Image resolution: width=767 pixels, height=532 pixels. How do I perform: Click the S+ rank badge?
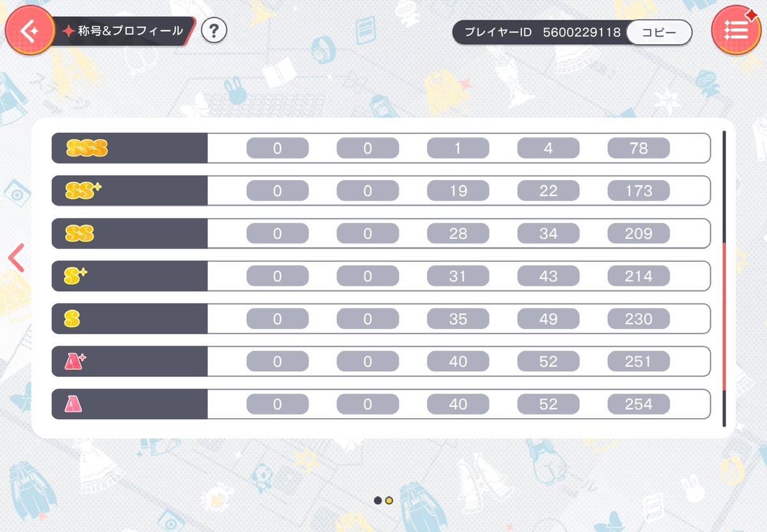(76, 277)
